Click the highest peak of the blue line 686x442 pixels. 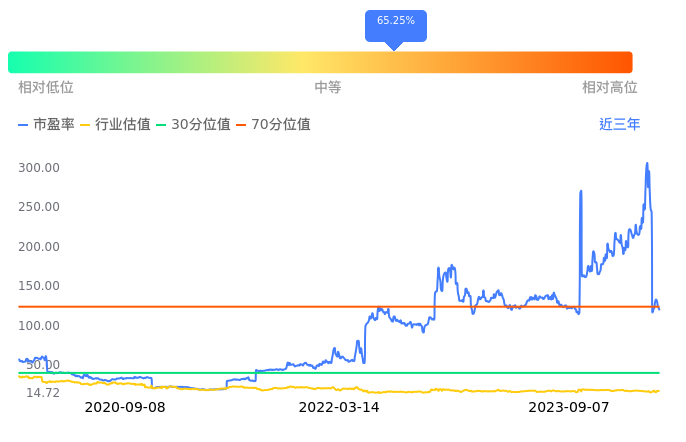click(x=647, y=164)
